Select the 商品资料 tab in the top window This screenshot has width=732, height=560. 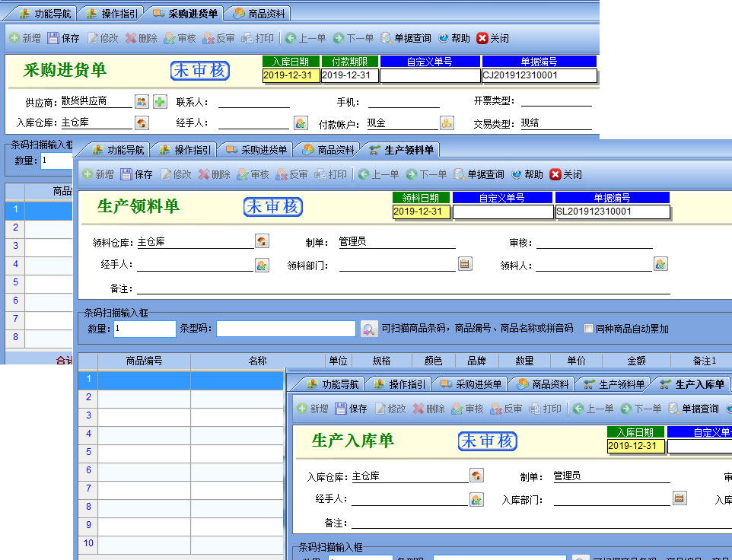coord(259,14)
